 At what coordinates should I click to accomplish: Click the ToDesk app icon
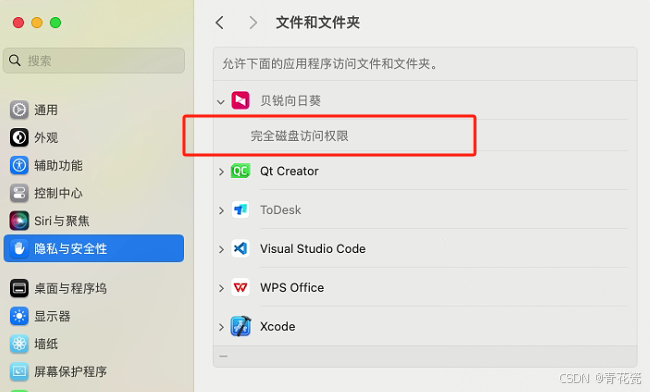click(240, 210)
